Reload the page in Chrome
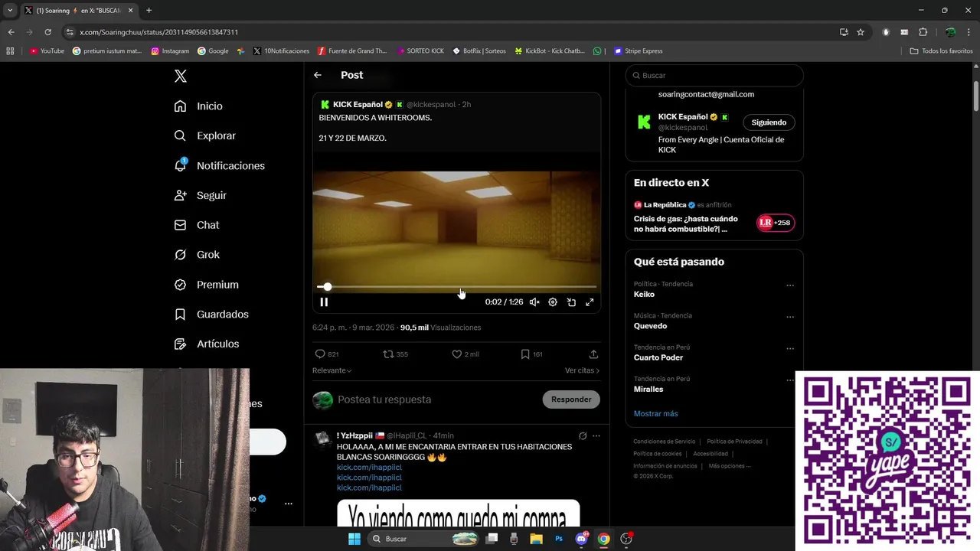Viewport: 980px width, 551px height. [x=47, y=32]
